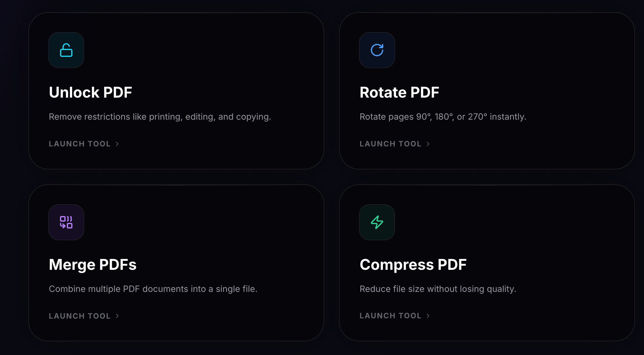The image size is (644, 355).
Task: Click the Unlock PDF heading
Action: pyautogui.click(x=90, y=92)
